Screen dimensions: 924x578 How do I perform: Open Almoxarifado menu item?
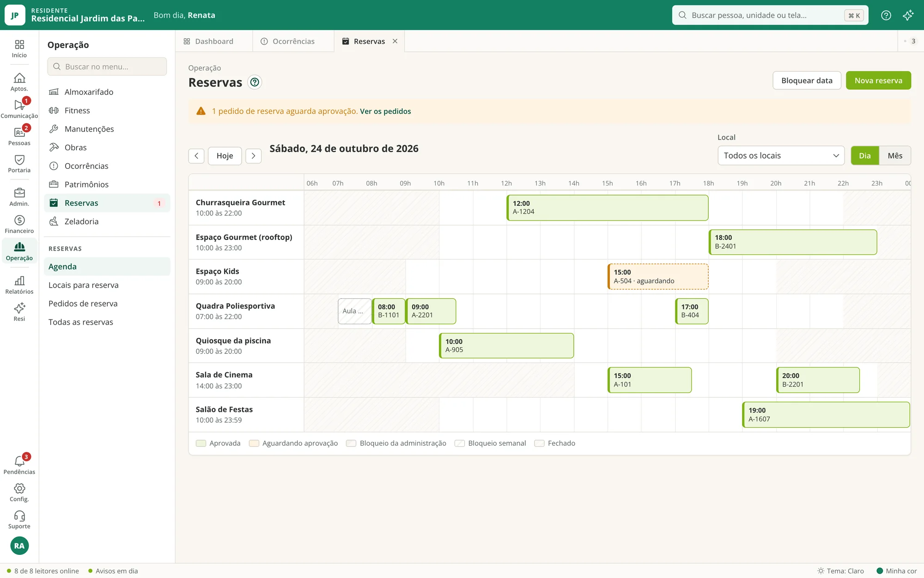pos(107,92)
